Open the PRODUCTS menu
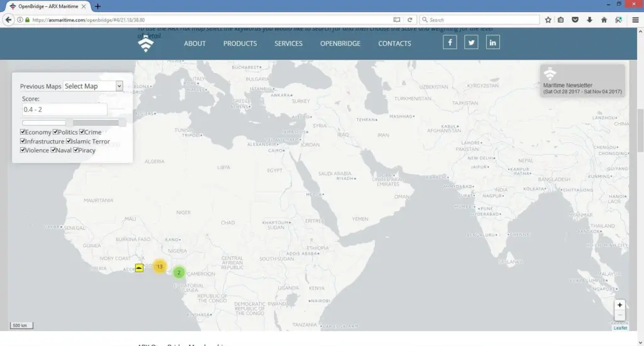The width and height of the screenshot is (644, 346). (x=240, y=43)
